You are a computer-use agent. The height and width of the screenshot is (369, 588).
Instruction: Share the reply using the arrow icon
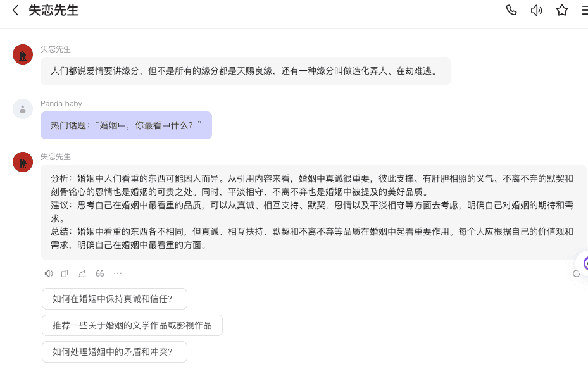(x=82, y=273)
